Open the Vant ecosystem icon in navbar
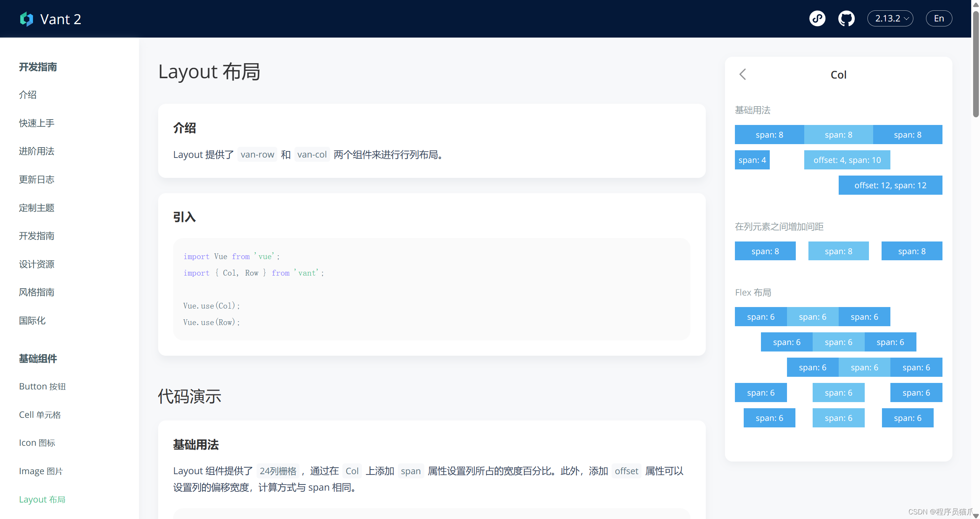 [x=817, y=18]
